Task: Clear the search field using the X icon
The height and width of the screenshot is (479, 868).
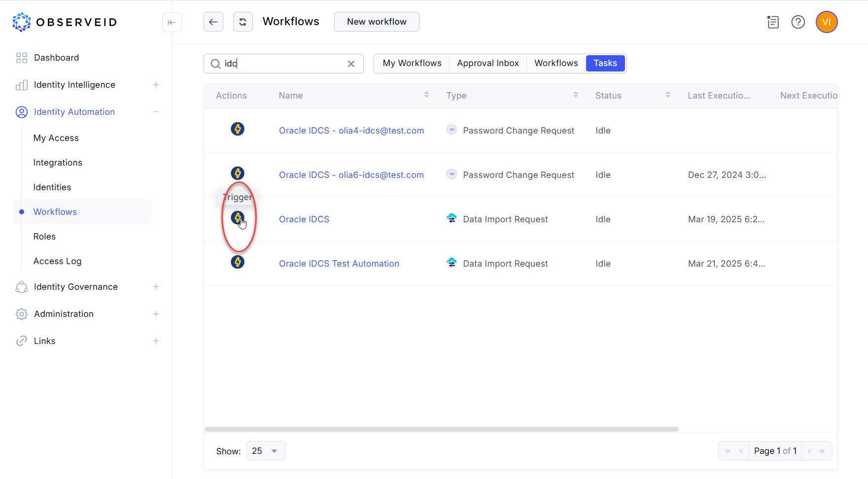Action: pos(351,64)
